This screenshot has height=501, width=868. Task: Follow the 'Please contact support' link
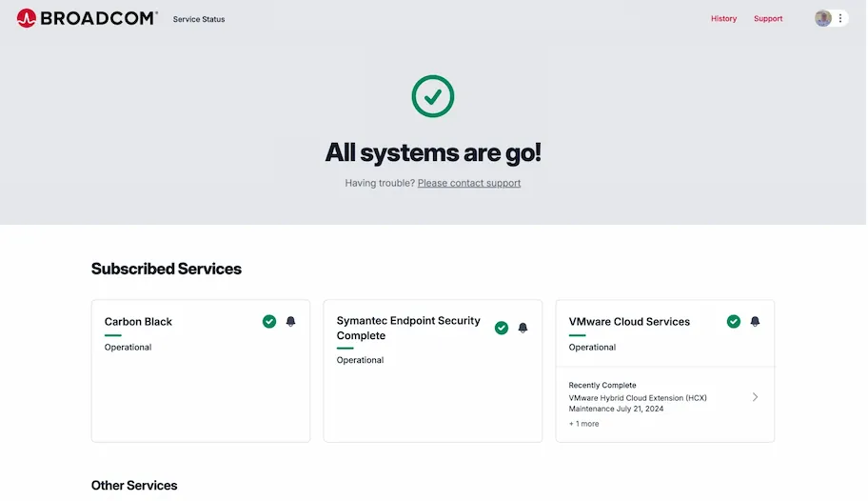[x=469, y=183]
